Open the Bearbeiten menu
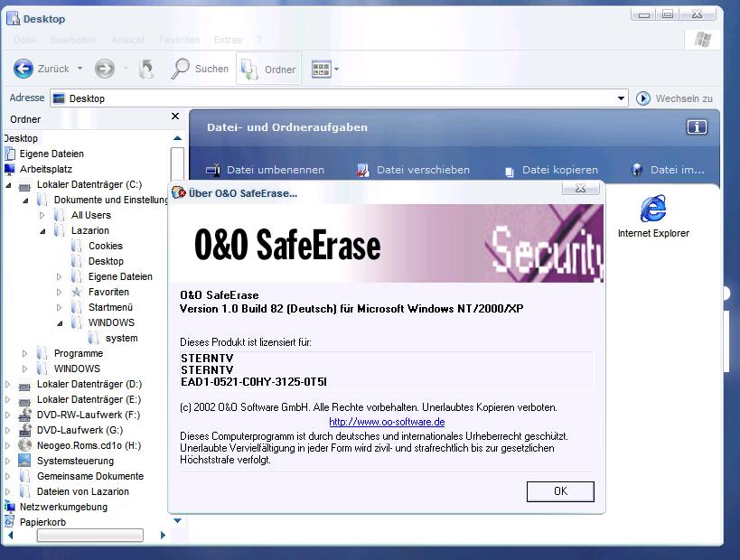 coord(73,40)
